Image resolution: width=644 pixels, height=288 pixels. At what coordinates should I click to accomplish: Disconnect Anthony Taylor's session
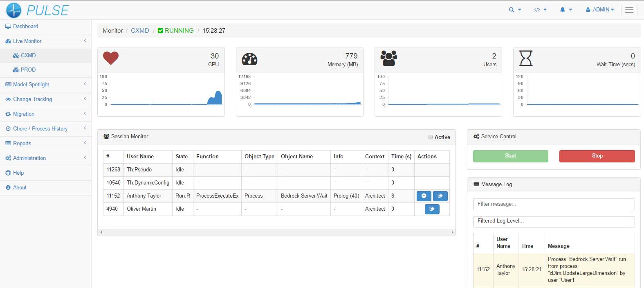tap(440, 196)
